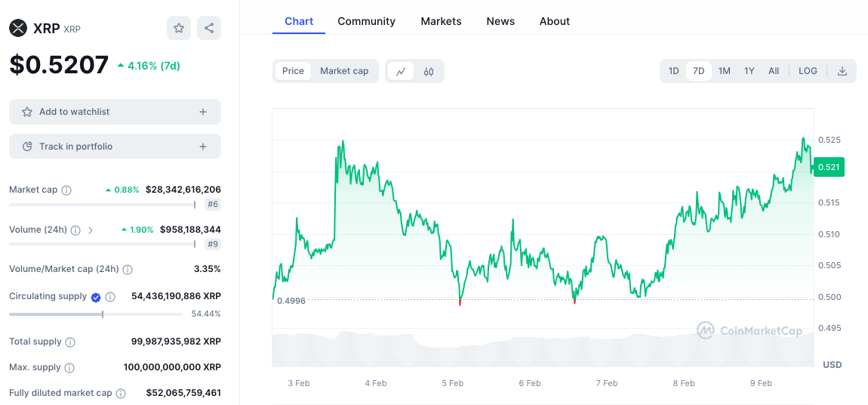This screenshot has height=405, width=868.
Task: Click volume value $958,188,344
Action: tap(190, 230)
